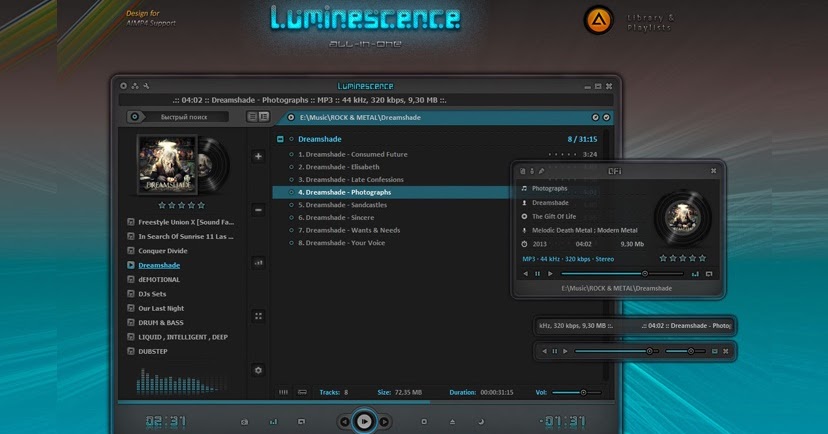The height and width of the screenshot is (434, 828).
Task: Click the quick search round button
Action: (135, 117)
